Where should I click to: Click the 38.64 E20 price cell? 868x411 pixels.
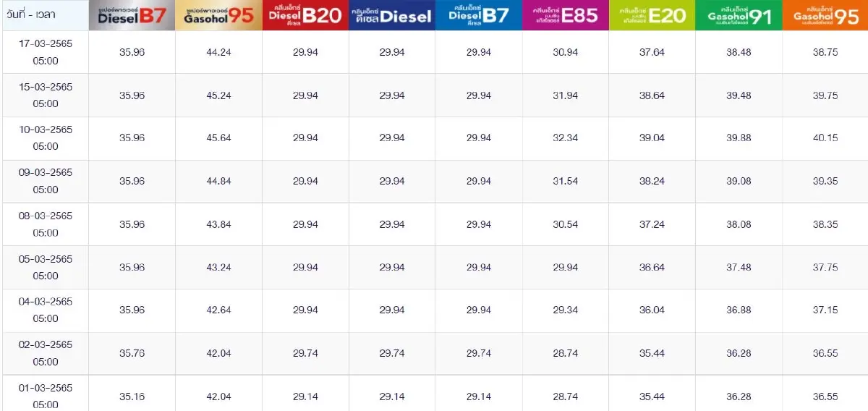coord(652,96)
